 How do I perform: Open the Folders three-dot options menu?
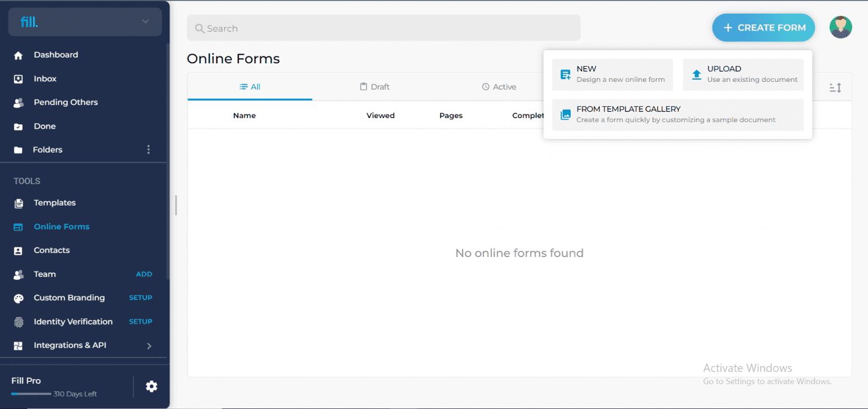(148, 149)
